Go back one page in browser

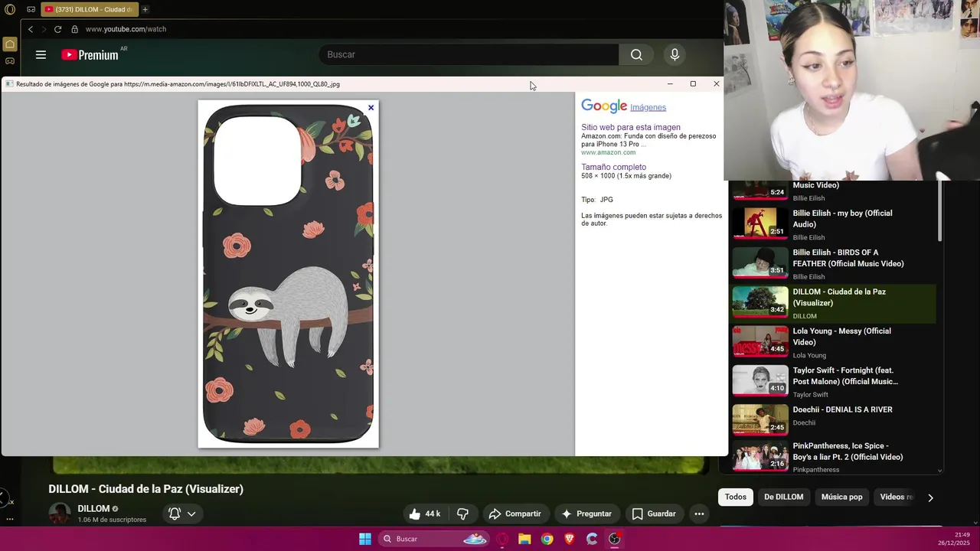click(x=31, y=29)
